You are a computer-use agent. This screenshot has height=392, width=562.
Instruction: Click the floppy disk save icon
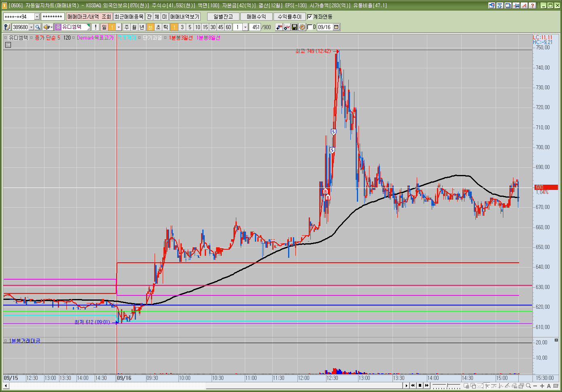[x=295, y=27]
